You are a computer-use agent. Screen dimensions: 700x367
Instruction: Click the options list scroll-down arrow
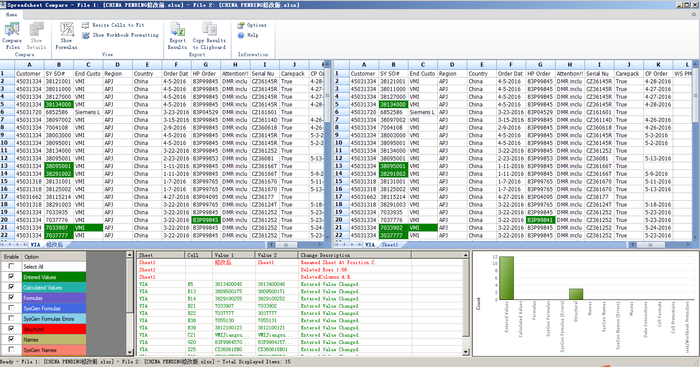coord(130,352)
